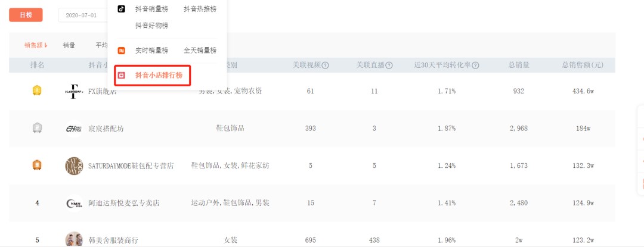Sort by 销量
Screen dimensions: 644x247
(69, 45)
